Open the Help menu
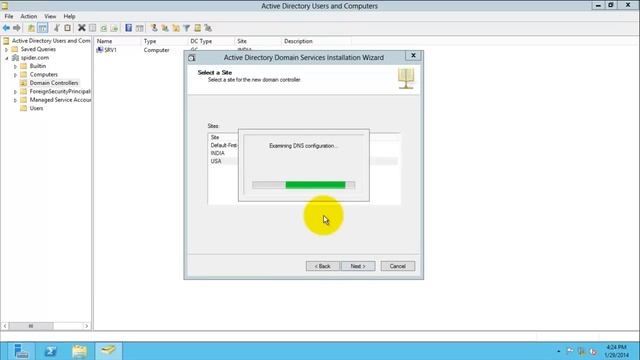The height and width of the screenshot is (360, 640). (69, 16)
